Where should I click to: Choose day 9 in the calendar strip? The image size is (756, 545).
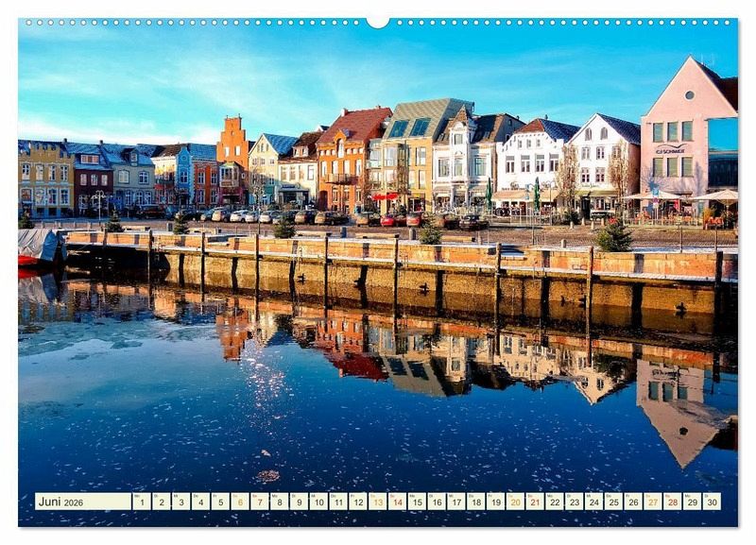click(299, 502)
